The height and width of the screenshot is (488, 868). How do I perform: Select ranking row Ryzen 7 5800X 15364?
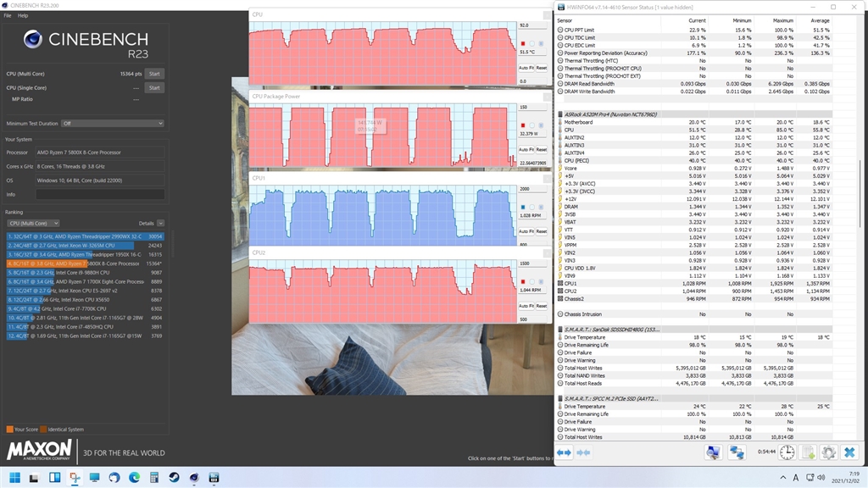coord(85,263)
